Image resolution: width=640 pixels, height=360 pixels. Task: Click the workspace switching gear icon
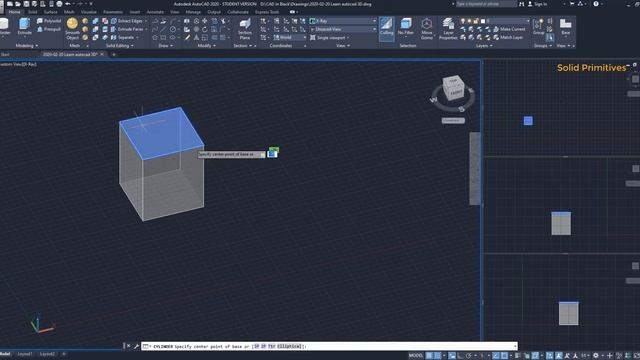coord(596,356)
